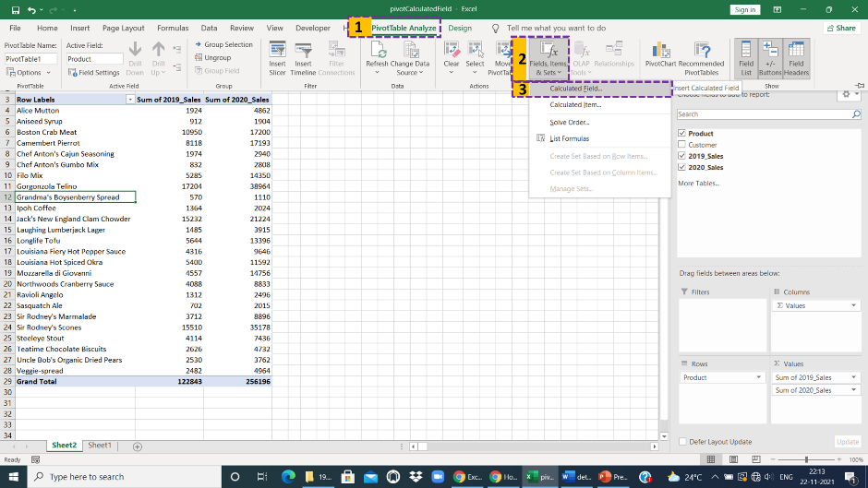The width and height of the screenshot is (868, 488).
Task: Click the Refresh data icon
Action: point(377,50)
